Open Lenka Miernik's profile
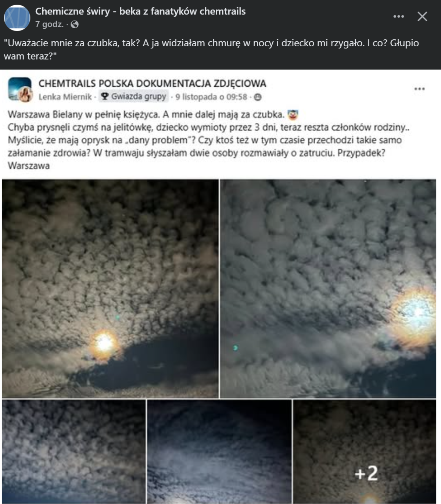 click(x=65, y=97)
